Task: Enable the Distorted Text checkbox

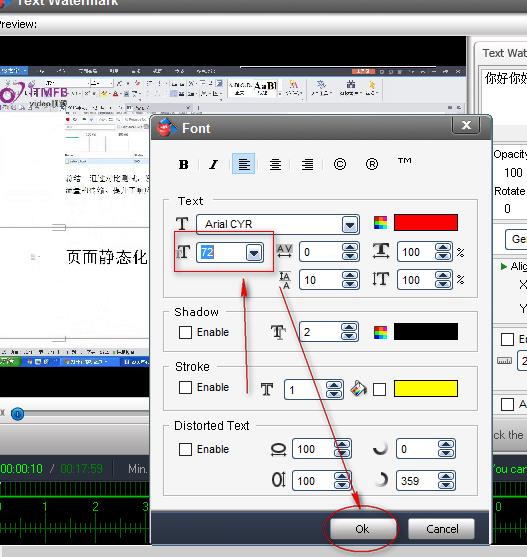Action: point(185,449)
